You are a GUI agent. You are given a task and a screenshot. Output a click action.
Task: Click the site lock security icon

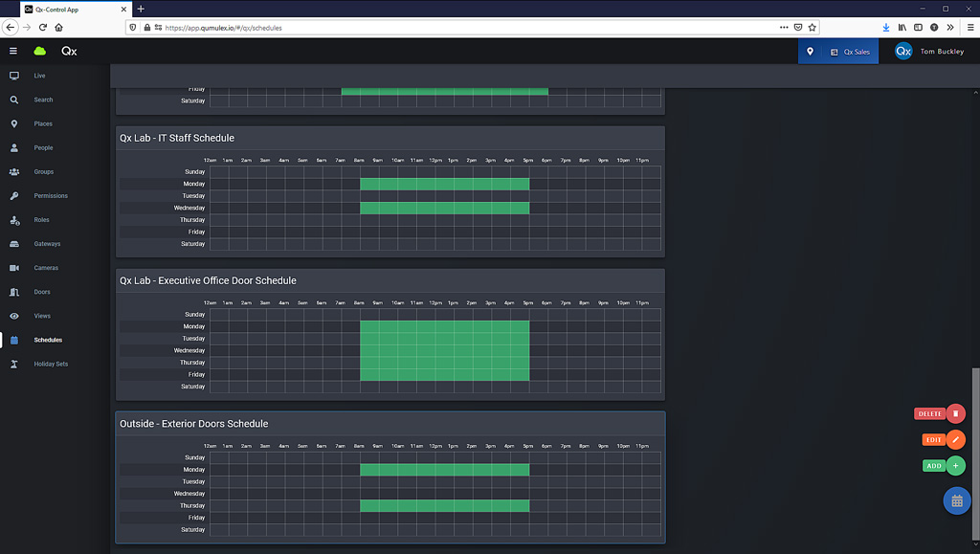[146, 28]
